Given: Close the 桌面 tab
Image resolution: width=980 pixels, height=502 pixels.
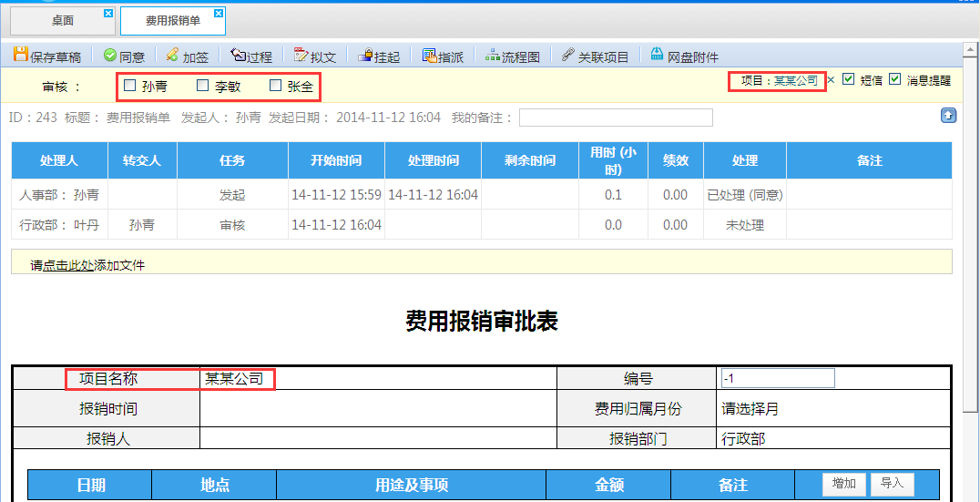Looking at the screenshot, I should pyautogui.click(x=108, y=13).
